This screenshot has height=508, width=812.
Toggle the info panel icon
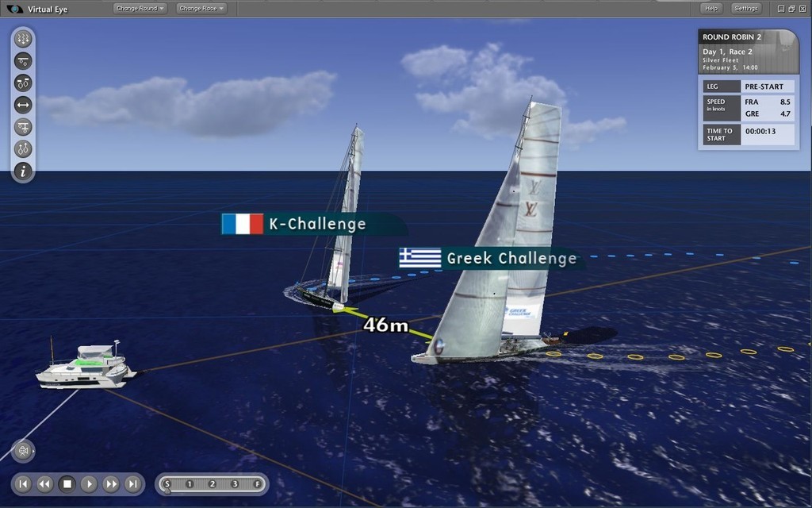coord(23,170)
